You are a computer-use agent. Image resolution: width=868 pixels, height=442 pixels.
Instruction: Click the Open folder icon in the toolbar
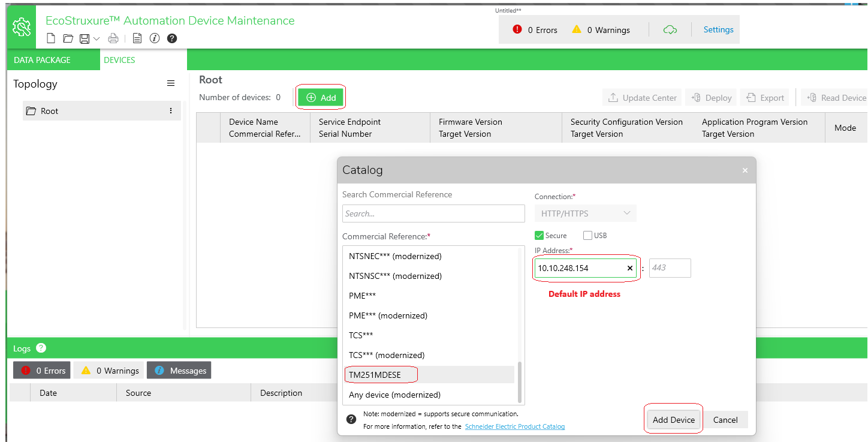(x=68, y=38)
